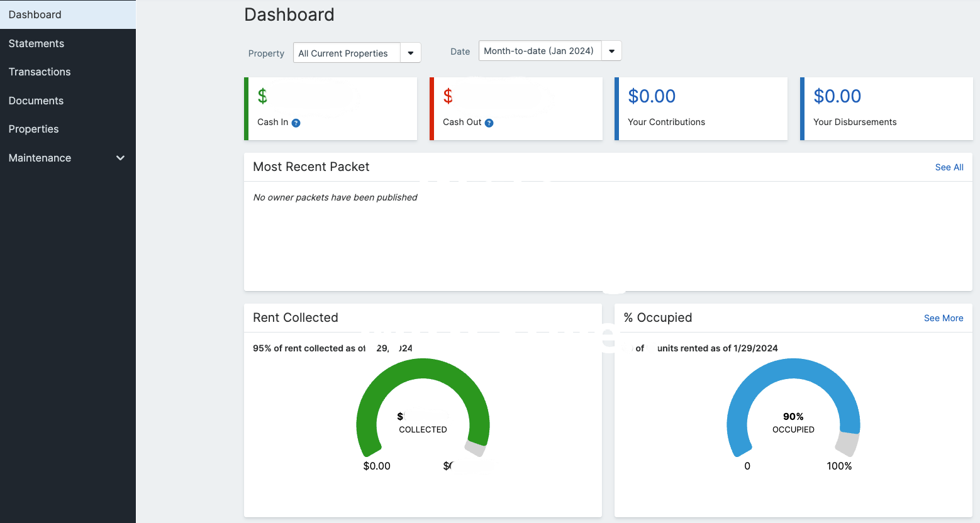Open Properties from the sidebar
Image resolution: width=980 pixels, height=523 pixels.
click(67, 129)
